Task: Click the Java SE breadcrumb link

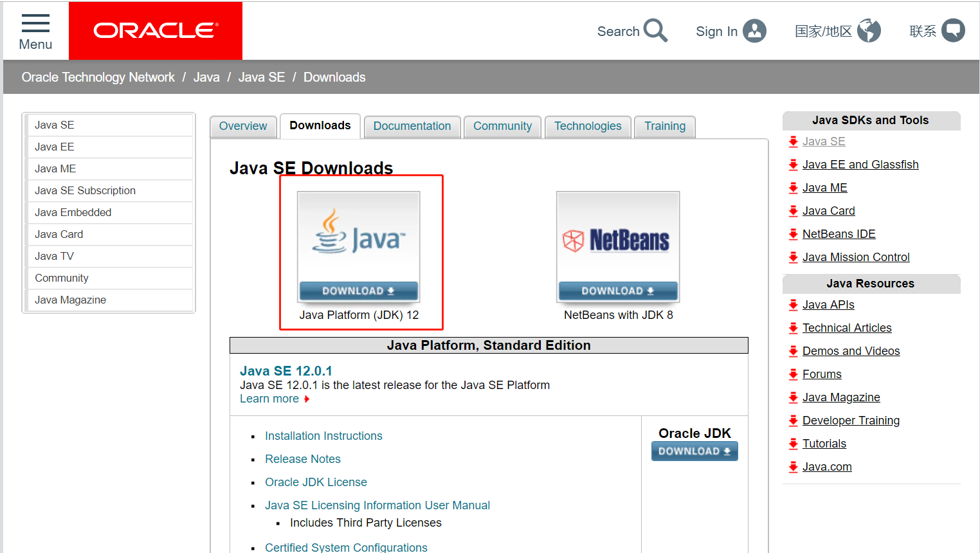Action: (x=261, y=77)
